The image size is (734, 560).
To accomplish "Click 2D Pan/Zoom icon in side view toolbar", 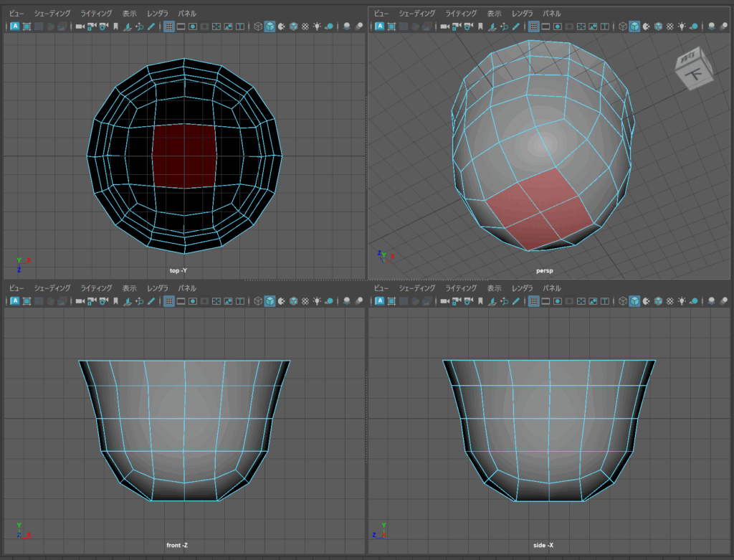I will click(x=504, y=301).
